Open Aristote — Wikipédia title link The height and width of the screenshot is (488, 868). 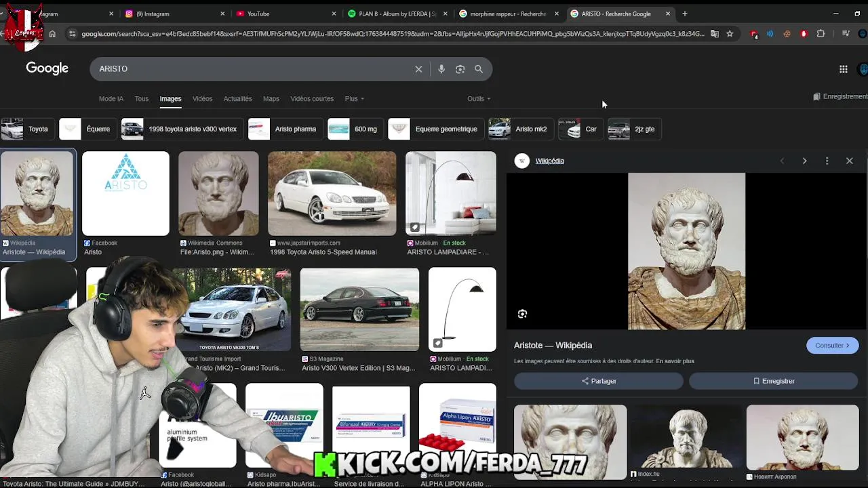tap(553, 346)
